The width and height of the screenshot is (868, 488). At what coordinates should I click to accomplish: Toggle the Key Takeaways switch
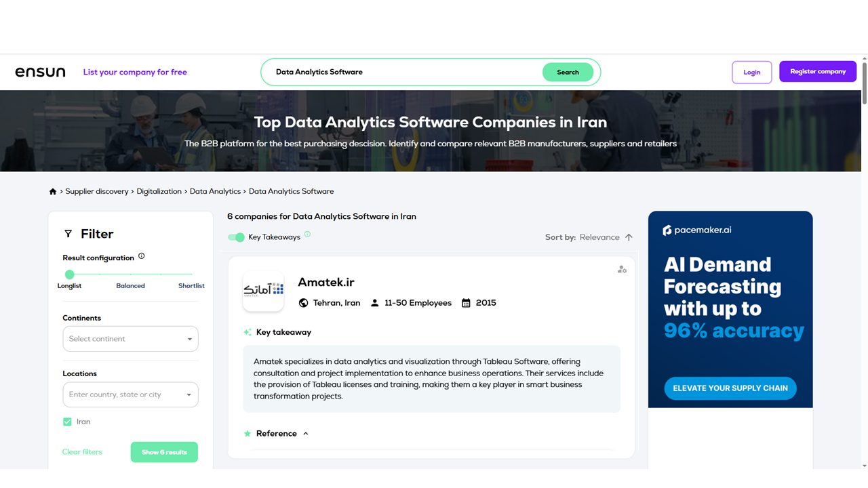[236, 237]
